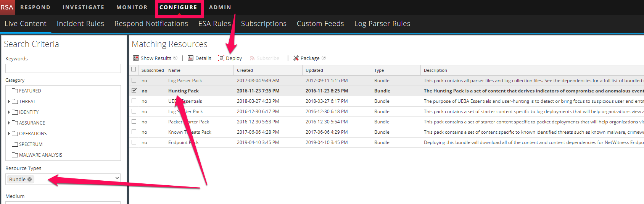Click the Show Results list icon
644x204 pixels.
(x=136, y=58)
